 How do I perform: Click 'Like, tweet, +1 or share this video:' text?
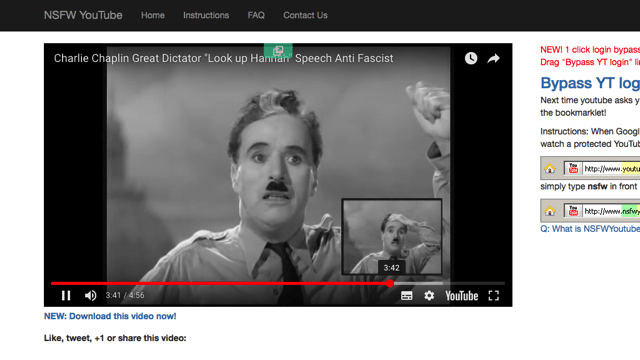click(x=115, y=338)
